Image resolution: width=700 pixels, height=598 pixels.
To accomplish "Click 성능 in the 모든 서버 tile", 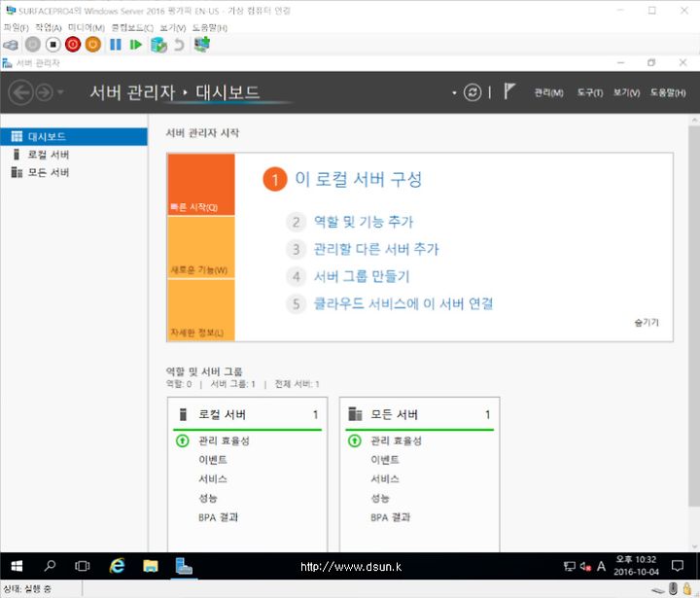I will 380,499.
